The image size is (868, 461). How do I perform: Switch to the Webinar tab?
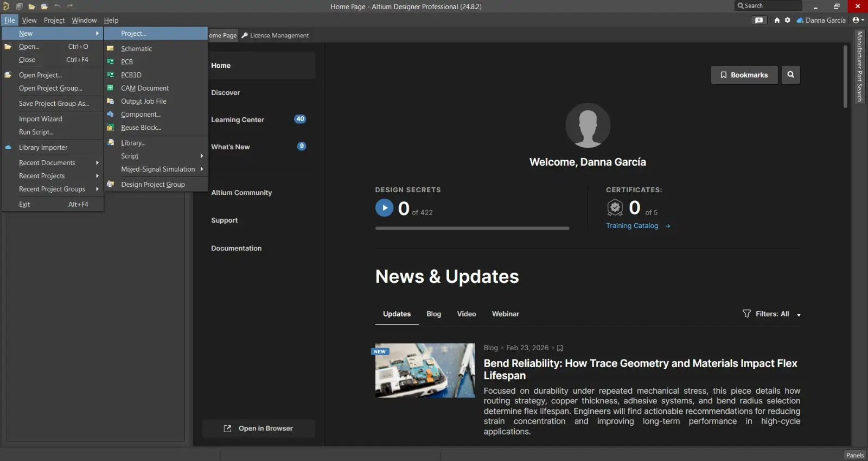click(x=506, y=314)
